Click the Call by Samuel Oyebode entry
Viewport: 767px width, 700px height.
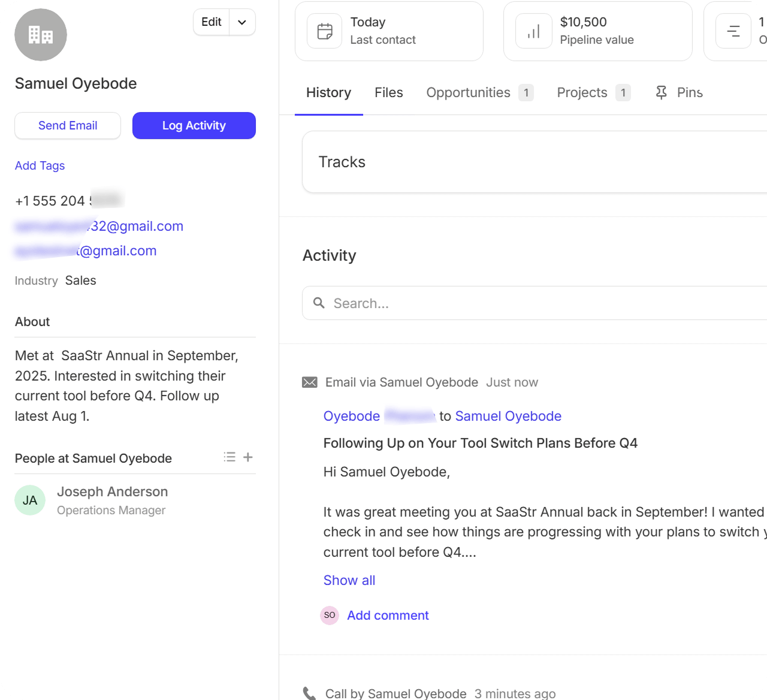396,693
